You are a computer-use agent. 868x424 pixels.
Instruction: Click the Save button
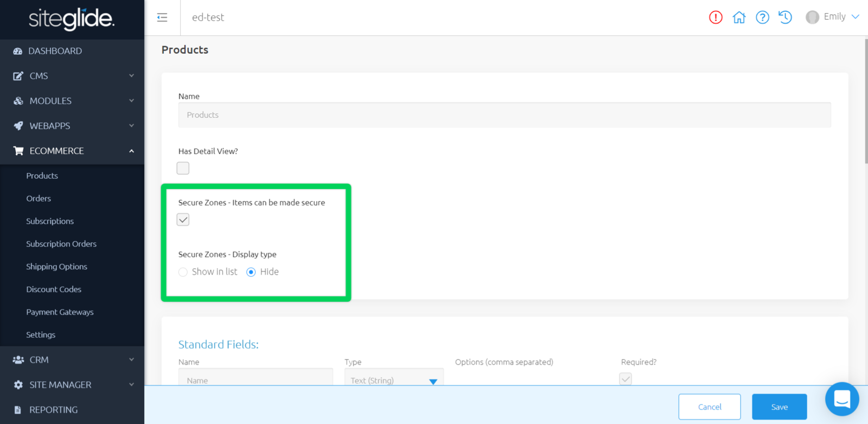coord(779,407)
